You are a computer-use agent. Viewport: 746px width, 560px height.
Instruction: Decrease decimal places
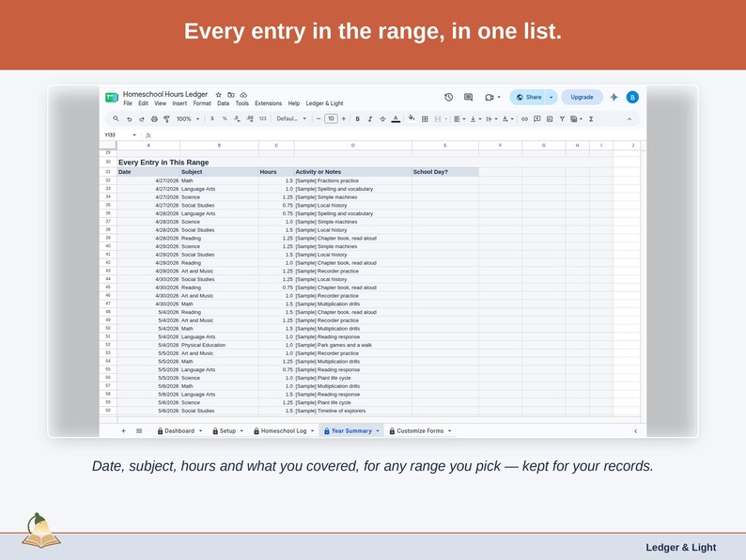(237, 119)
